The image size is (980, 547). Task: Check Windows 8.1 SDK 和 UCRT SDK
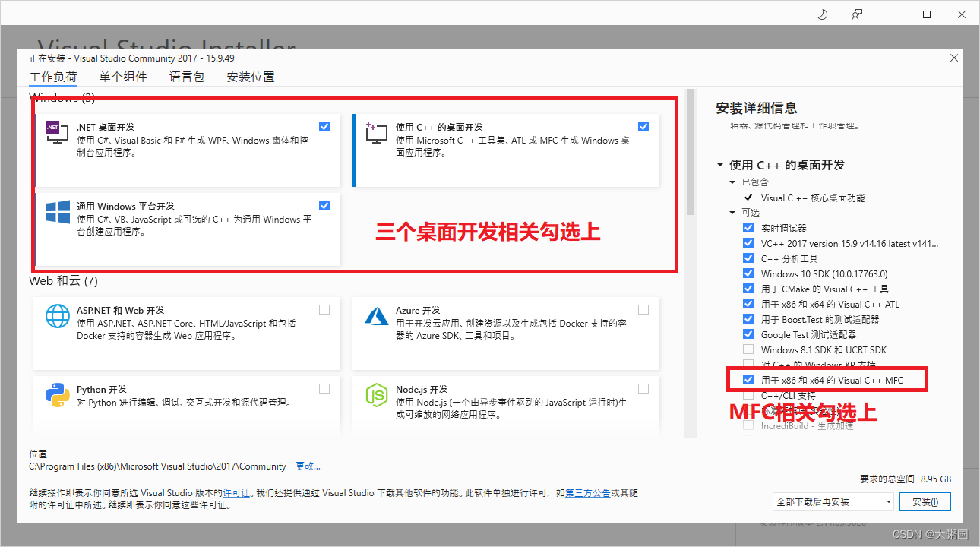pyautogui.click(x=748, y=349)
